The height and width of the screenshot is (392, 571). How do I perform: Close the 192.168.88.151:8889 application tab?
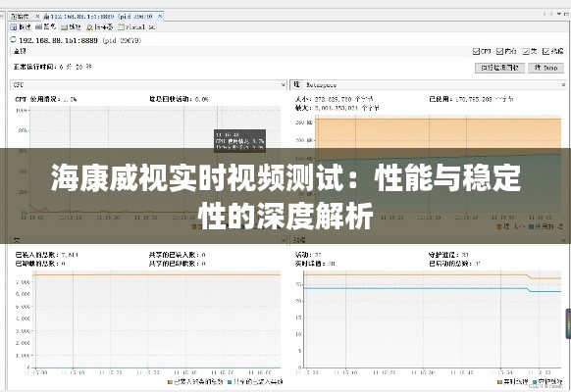pos(160,17)
